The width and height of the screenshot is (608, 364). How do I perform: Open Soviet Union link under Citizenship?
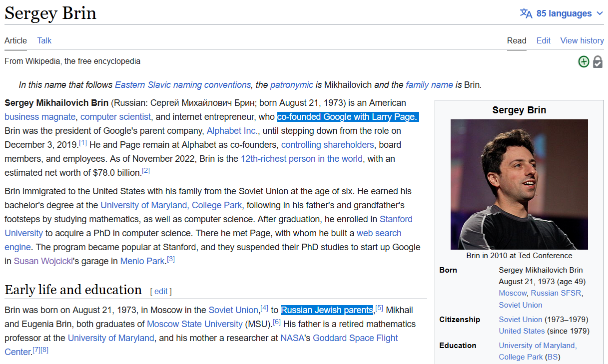tap(521, 320)
